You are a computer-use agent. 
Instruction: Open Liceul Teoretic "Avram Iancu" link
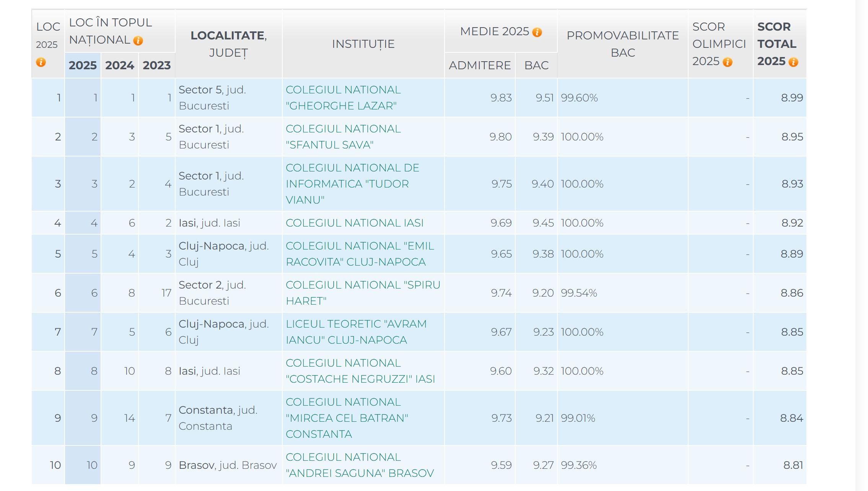click(356, 332)
